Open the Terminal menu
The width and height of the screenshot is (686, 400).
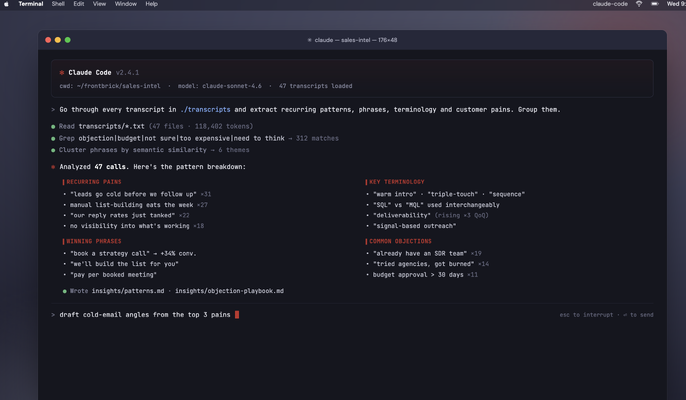(31, 4)
